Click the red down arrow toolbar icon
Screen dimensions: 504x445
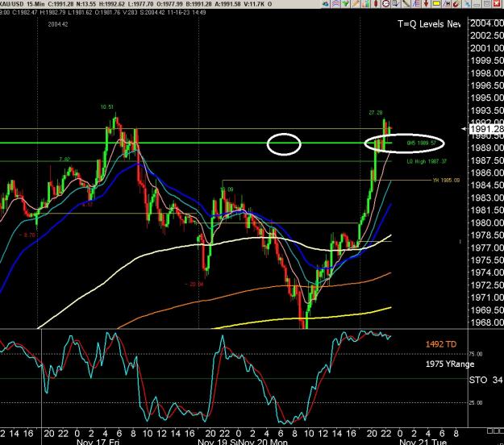point(427,4)
